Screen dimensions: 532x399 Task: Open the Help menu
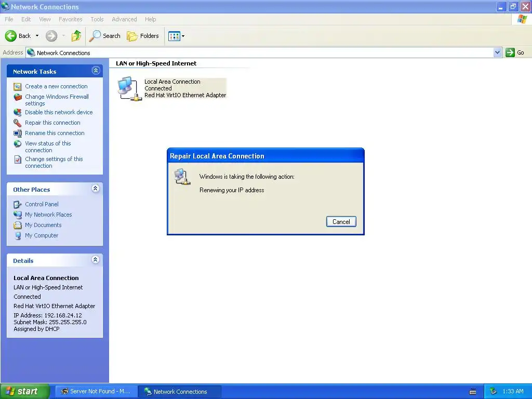tap(150, 19)
